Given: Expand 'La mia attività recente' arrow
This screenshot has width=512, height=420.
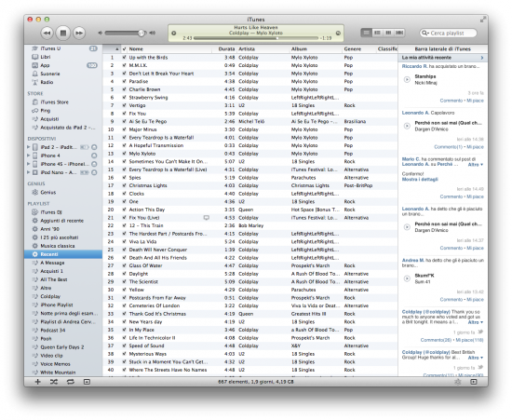Looking at the screenshot, I should pyautogui.click(x=482, y=58).
